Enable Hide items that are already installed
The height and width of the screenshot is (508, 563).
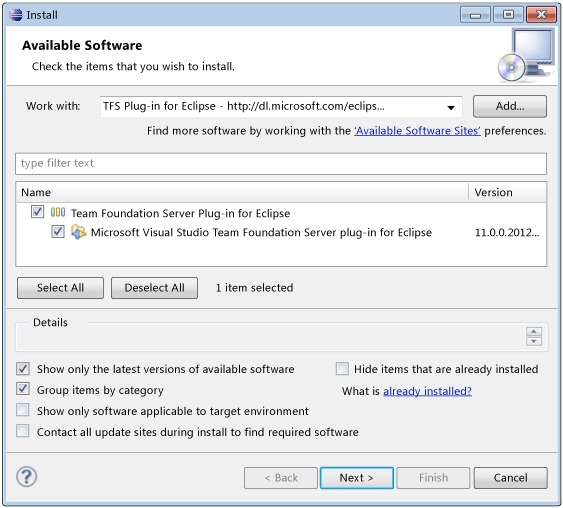coord(342,368)
